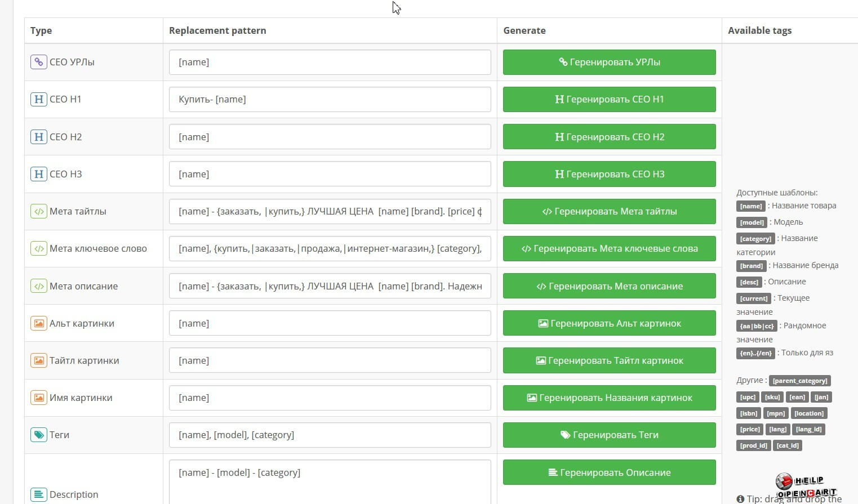Viewport: 858px width, 504px height.
Task: Pick the [parent_category] tag
Action: (800, 381)
